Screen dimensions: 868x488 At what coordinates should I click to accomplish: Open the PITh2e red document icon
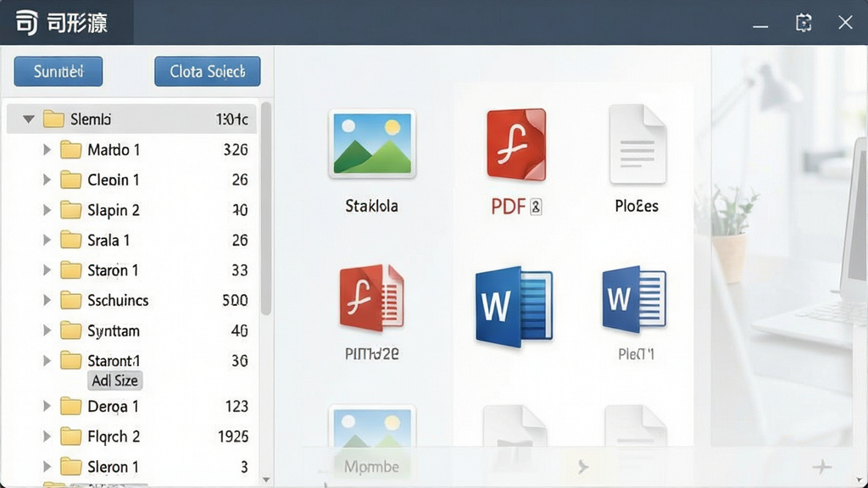click(371, 298)
